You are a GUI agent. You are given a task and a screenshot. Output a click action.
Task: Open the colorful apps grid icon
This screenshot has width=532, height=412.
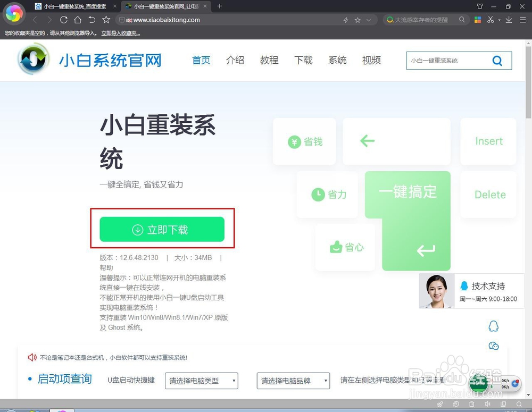(478, 20)
